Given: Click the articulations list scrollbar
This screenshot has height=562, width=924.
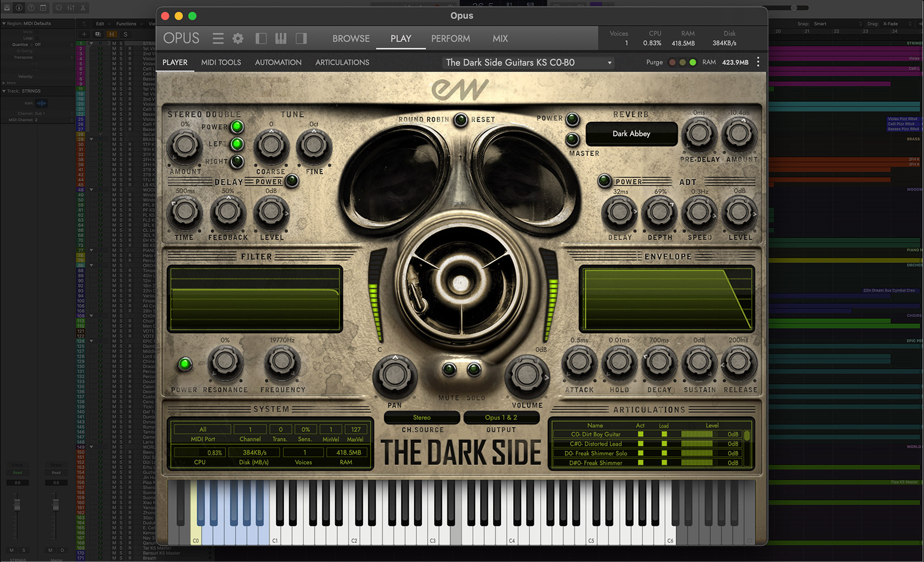Looking at the screenshot, I should coord(747,436).
